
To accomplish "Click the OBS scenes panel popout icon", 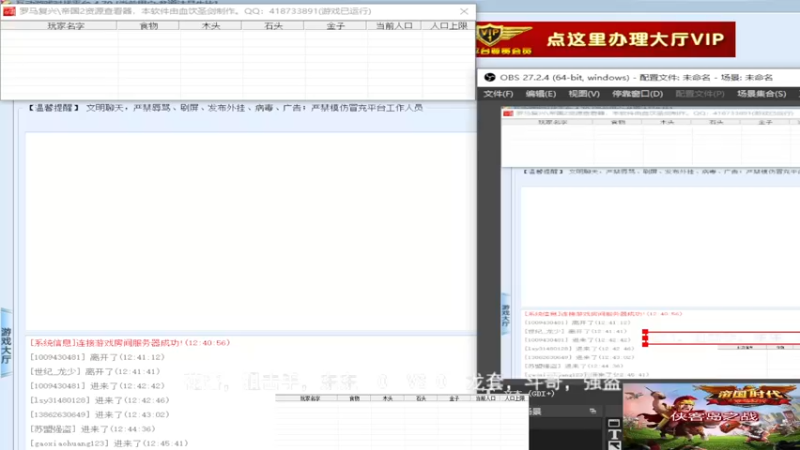I will pyautogui.click(x=592, y=411).
